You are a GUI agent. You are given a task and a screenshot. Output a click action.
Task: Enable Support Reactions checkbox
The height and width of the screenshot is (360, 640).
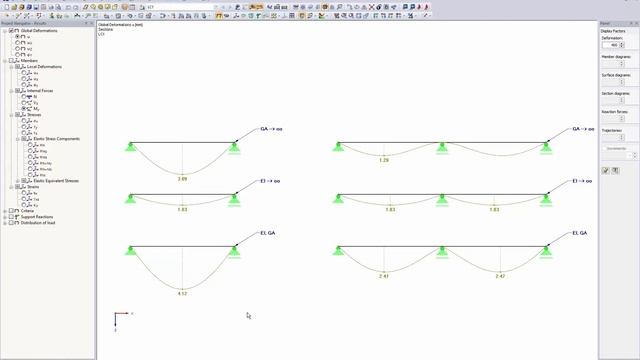tap(11, 217)
